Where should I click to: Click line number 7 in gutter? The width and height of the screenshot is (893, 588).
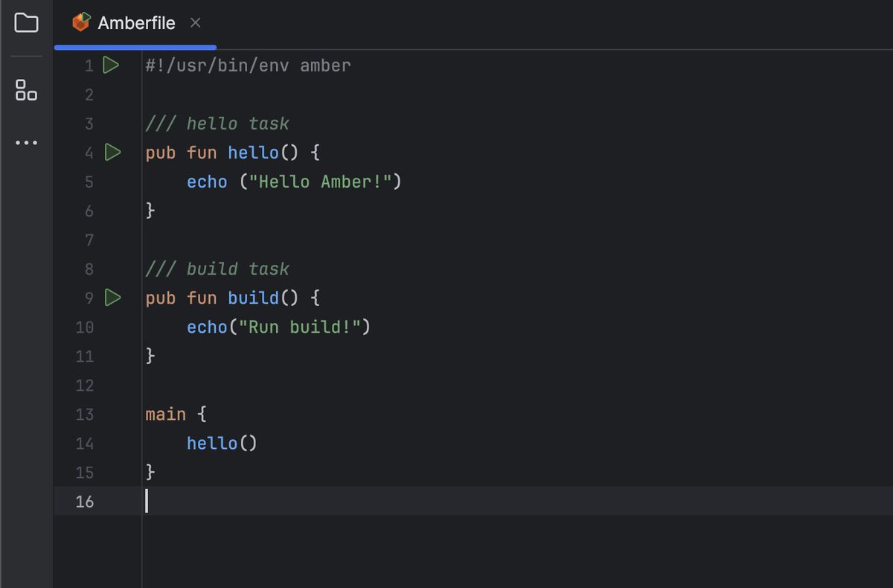tap(89, 240)
